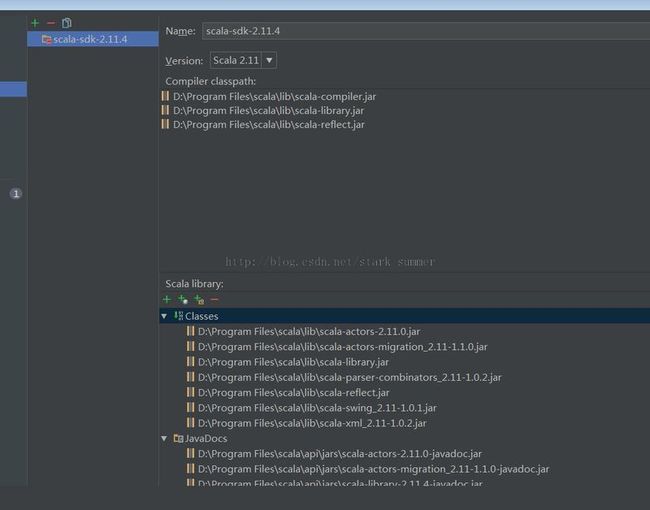Image resolution: width=650 pixels, height=510 pixels.
Task: Select scala-reflect.jar in the Compiler classpath
Action: pos(269,125)
